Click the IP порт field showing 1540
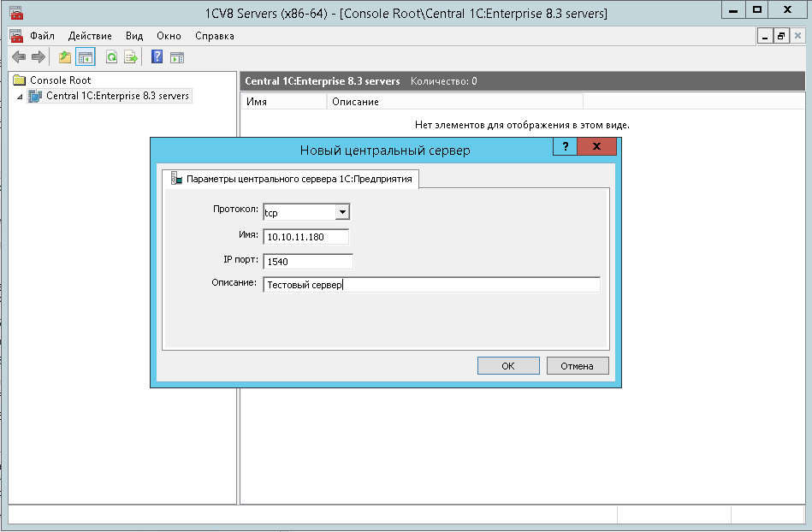Viewport: 812px width, 532px height. pyautogui.click(x=308, y=262)
